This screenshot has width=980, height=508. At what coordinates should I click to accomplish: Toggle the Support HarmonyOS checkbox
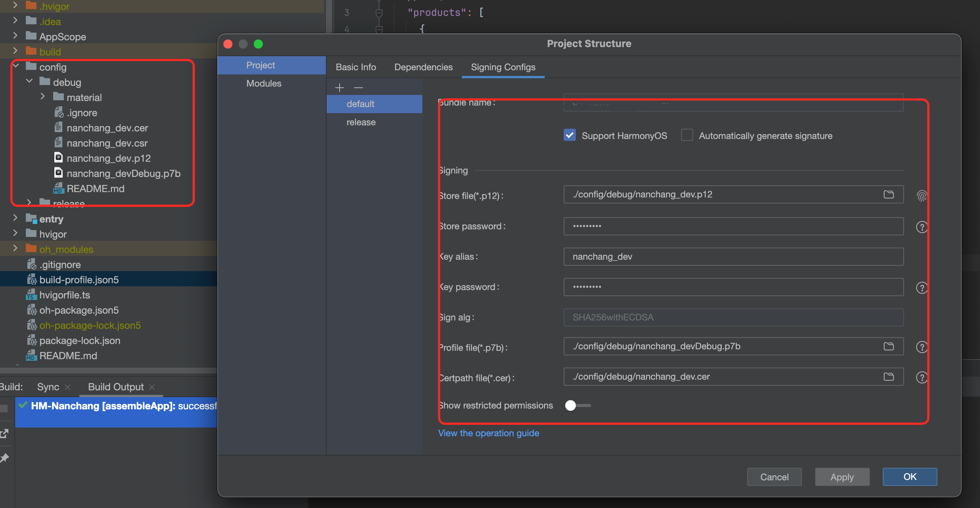click(569, 135)
